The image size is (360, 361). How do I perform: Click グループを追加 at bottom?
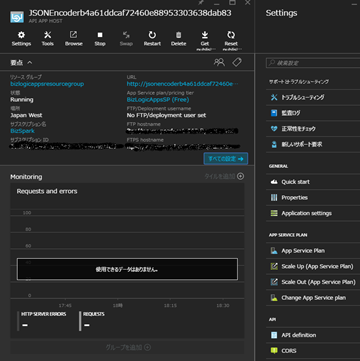click(128, 347)
